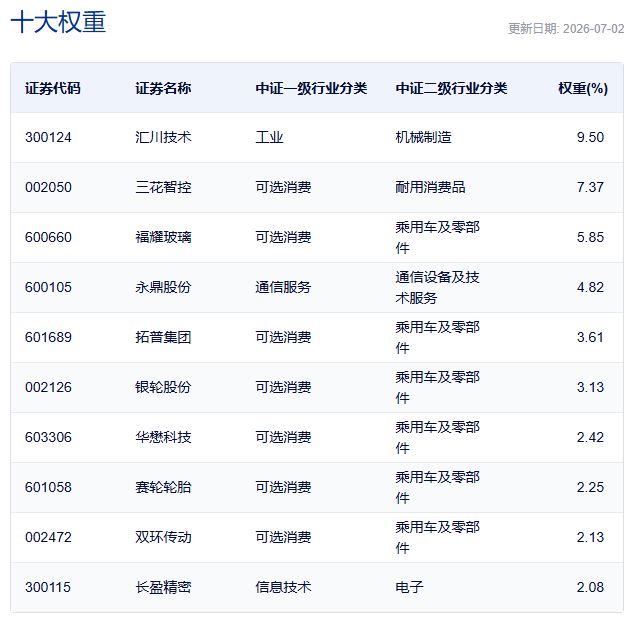Click weight value 5.85

[x=590, y=237]
